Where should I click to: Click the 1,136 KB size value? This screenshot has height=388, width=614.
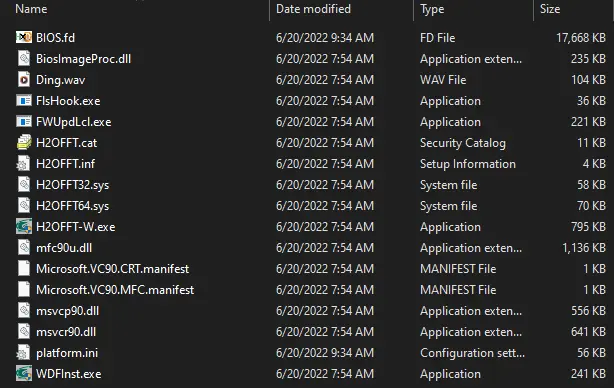click(584, 248)
